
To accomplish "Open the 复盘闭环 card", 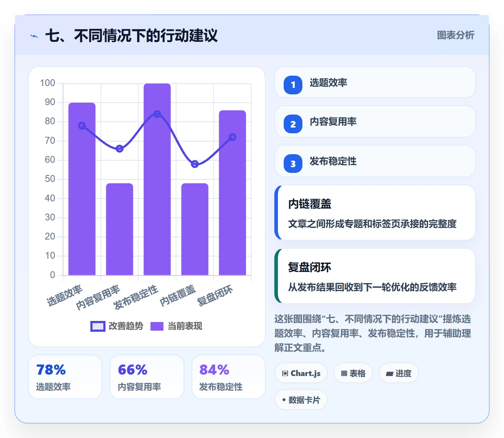I will pyautogui.click(x=375, y=276).
